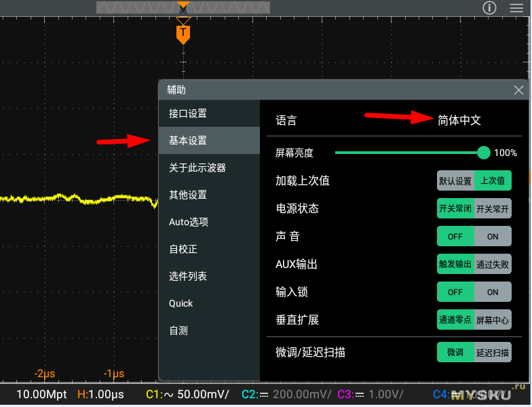Click the waveform overview bar at top
The height and width of the screenshot is (407, 532).
click(x=183, y=7)
